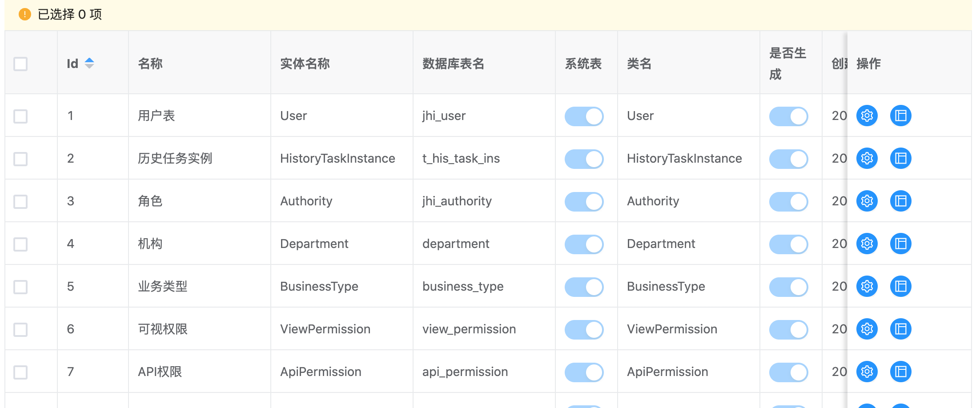980x408 pixels.
Task: Toggle 系统表 switch for Authority row
Action: 584,201
